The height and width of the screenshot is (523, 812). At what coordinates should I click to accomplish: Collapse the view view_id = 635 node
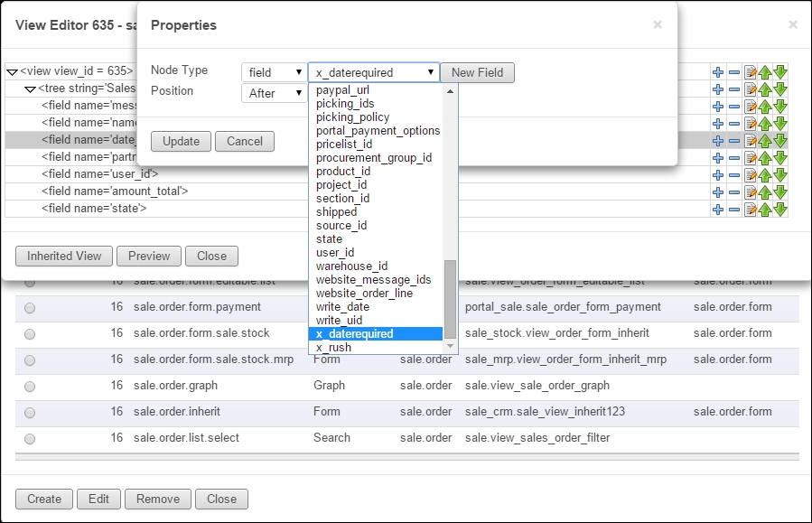[12, 71]
